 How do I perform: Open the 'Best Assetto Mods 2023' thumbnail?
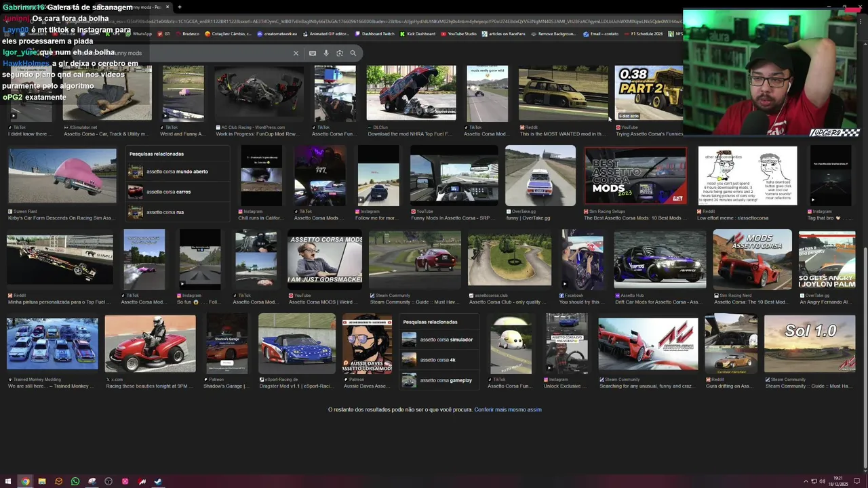tap(635, 176)
